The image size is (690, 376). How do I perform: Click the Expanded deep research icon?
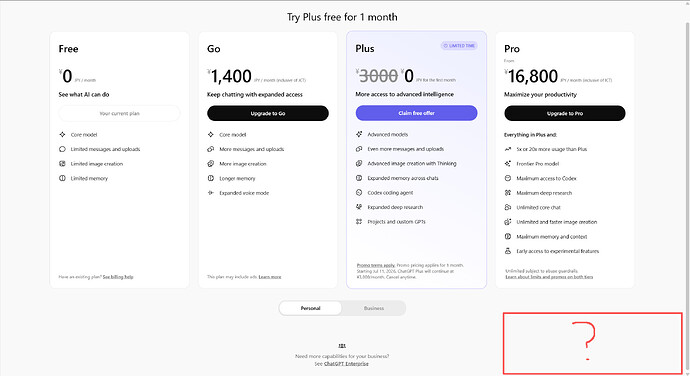(x=359, y=207)
